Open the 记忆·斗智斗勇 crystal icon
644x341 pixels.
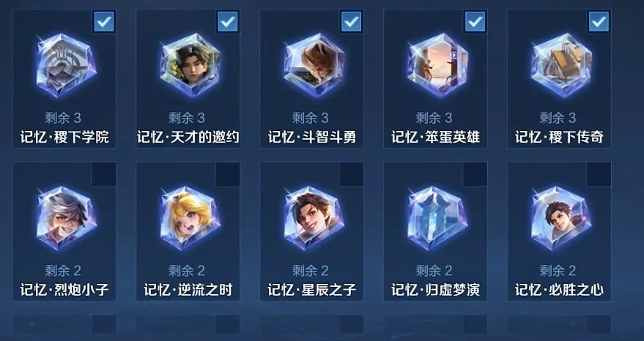point(313,66)
